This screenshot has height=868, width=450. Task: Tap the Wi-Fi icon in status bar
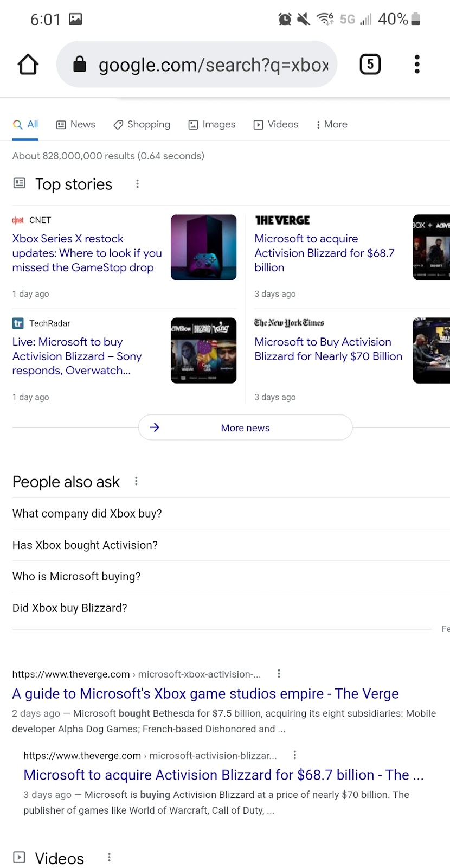325,20
